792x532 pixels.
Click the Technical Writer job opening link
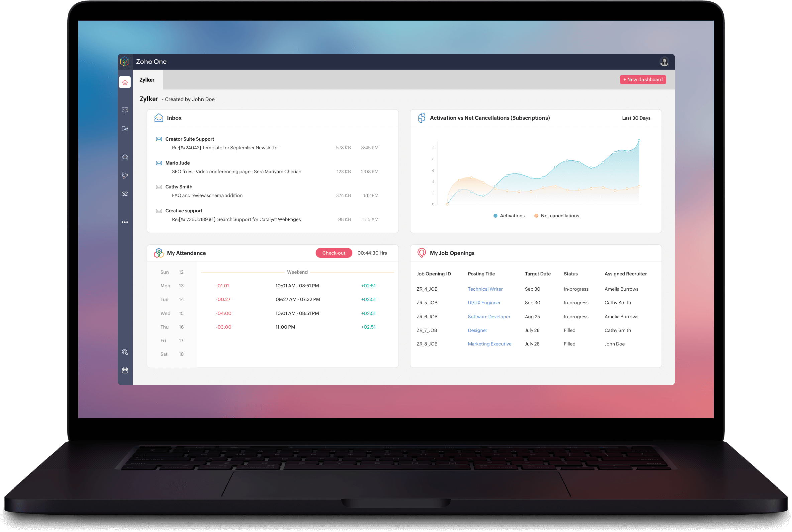(485, 289)
